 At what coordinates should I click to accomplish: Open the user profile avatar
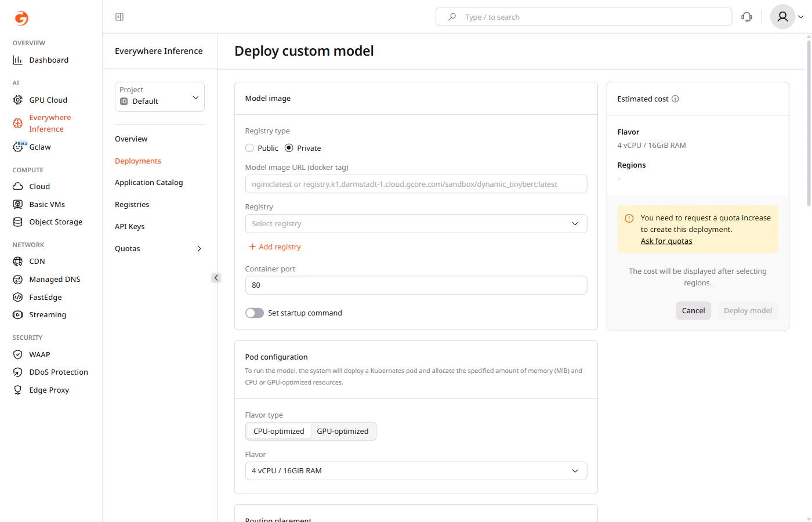(x=782, y=17)
